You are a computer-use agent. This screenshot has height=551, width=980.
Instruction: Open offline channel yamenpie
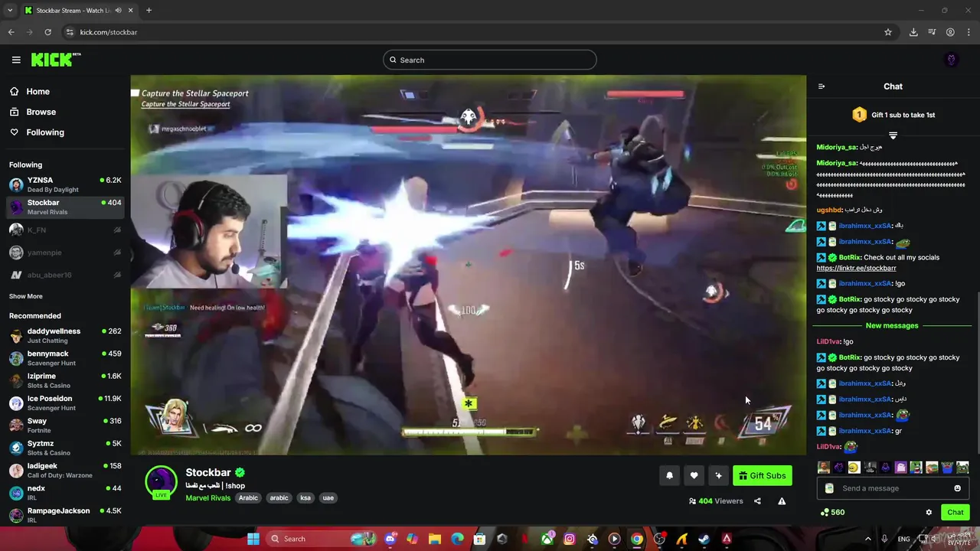point(65,253)
